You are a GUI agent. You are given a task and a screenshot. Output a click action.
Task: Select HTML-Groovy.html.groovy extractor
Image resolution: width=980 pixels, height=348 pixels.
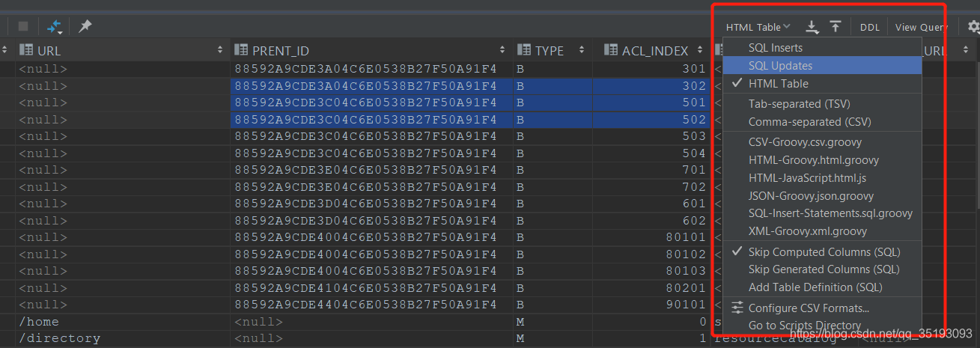pos(822,159)
